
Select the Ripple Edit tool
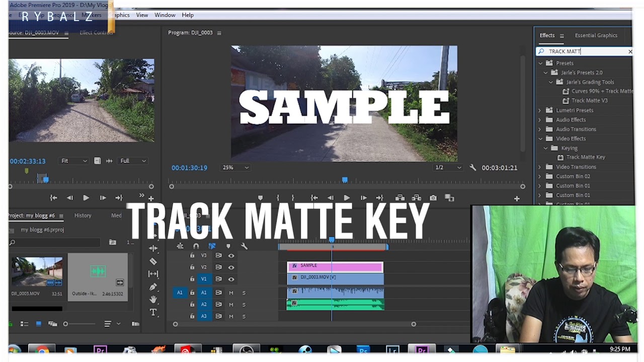point(153,248)
